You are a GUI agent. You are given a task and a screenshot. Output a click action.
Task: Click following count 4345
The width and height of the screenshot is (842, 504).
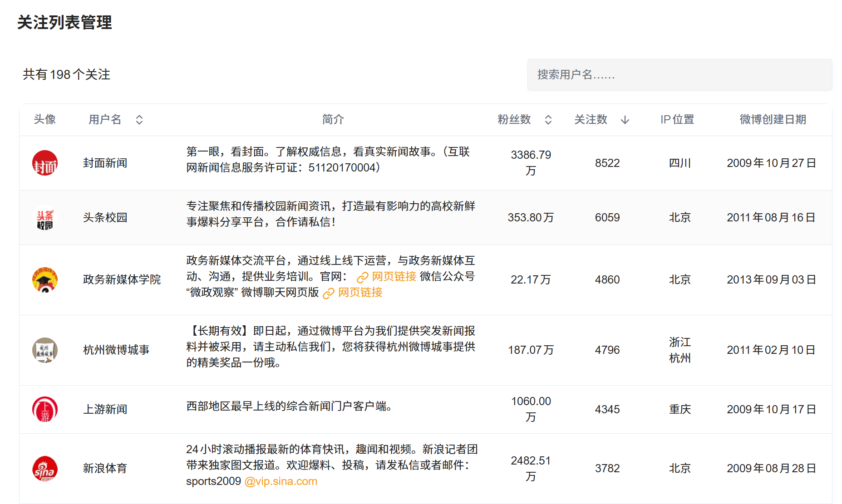click(x=607, y=410)
